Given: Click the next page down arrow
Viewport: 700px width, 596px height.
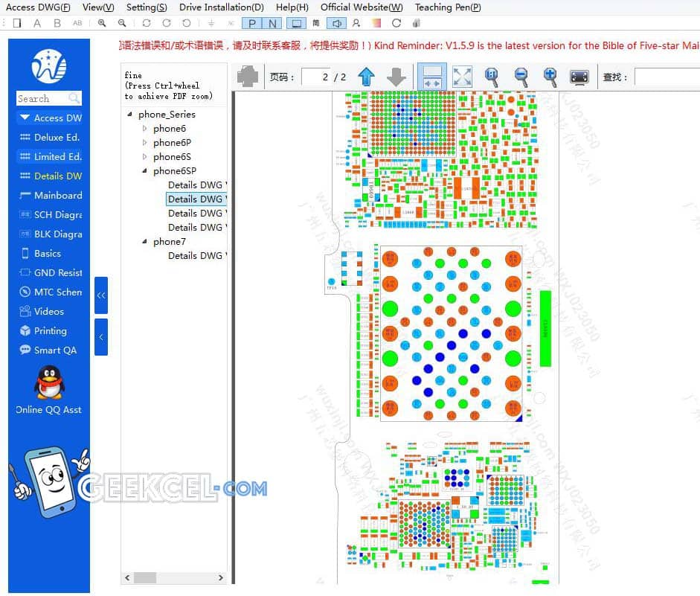Looking at the screenshot, I should [x=396, y=77].
